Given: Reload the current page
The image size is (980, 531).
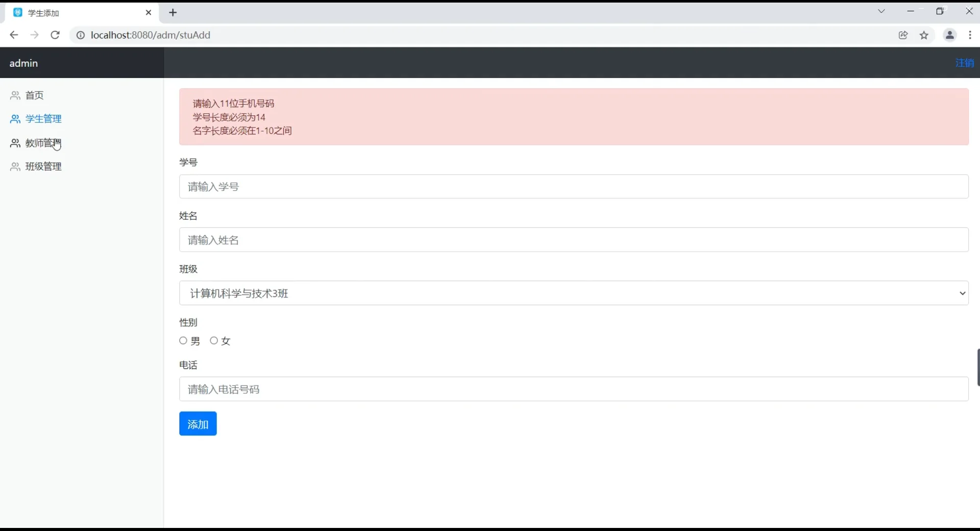Looking at the screenshot, I should click(x=55, y=35).
